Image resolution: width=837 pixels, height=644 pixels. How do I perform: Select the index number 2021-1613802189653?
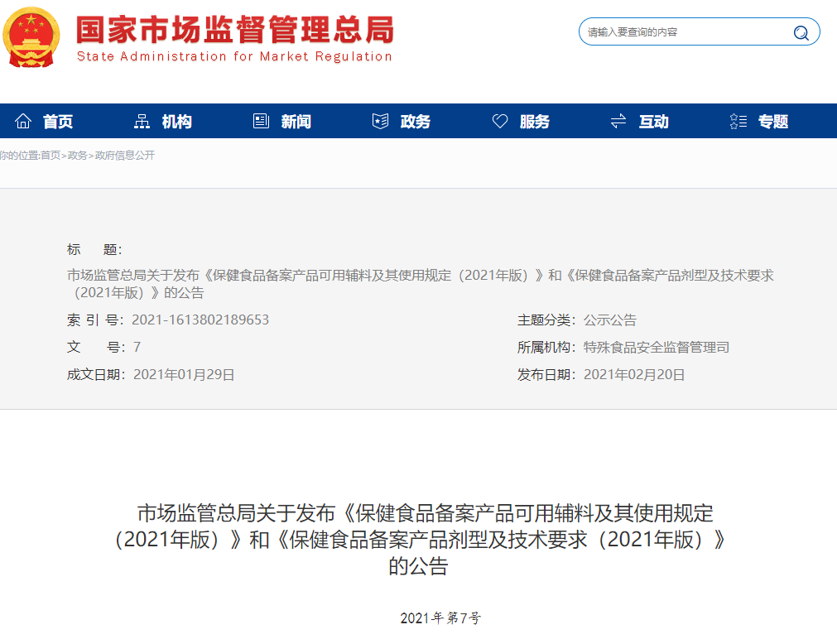(x=200, y=320)
